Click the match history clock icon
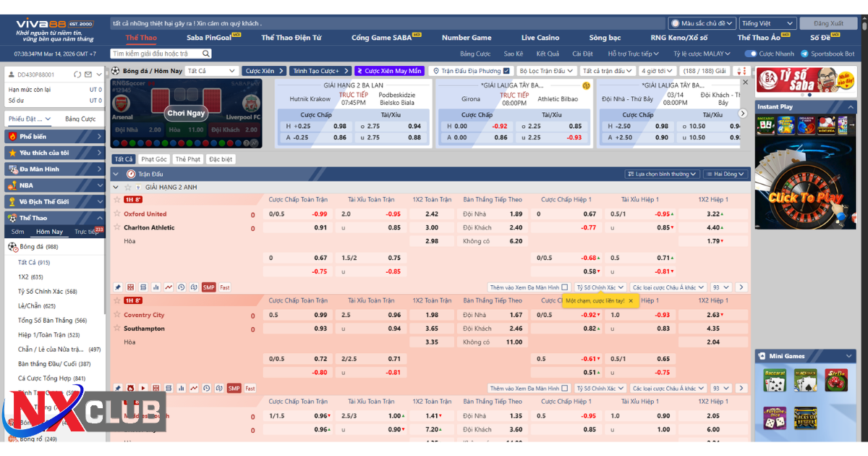Image resolution: width=868 pixels, height=456 pixels. pos(181,287)
